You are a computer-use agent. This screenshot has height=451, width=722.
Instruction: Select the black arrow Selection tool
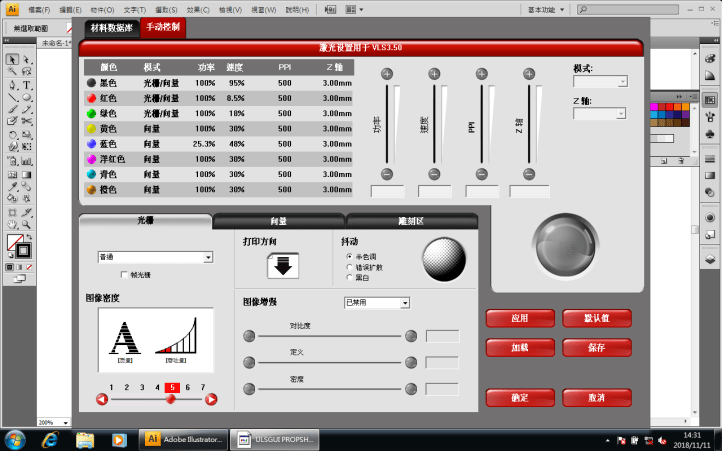click(x=11, y=59)
